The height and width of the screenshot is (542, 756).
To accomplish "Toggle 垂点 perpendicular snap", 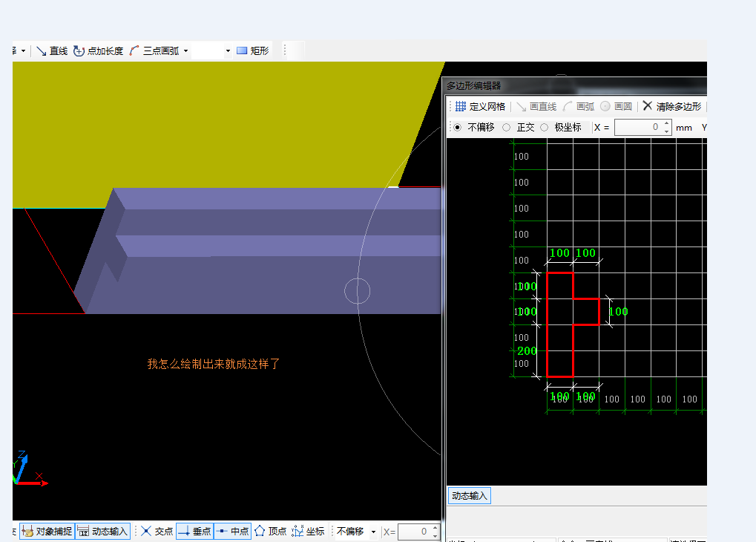I will pos(194,532).
